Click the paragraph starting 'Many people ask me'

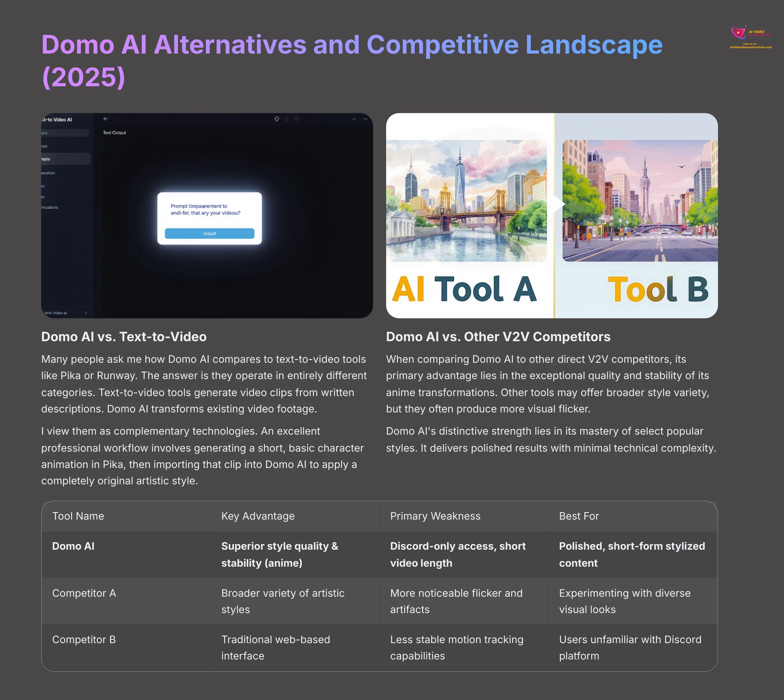[204, 384]
